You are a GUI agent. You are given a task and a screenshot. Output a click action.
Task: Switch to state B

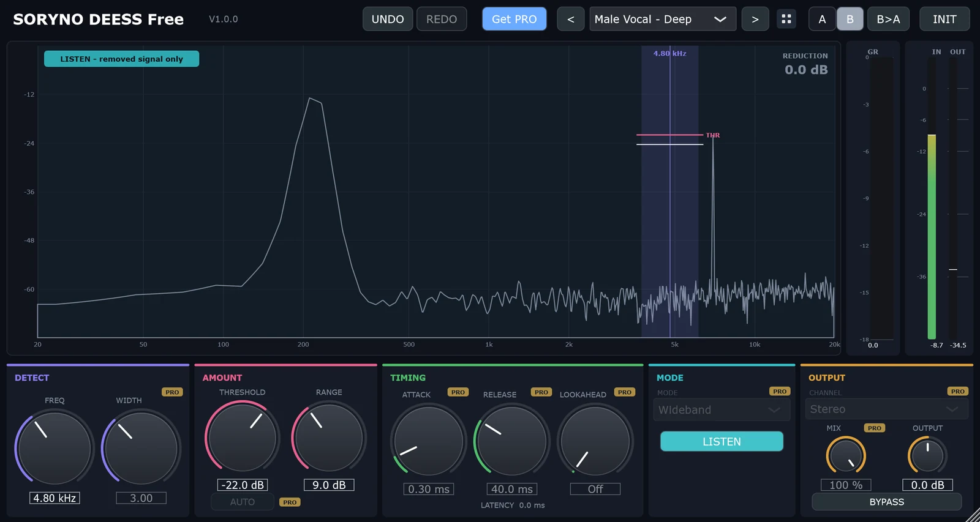(850, 19)
